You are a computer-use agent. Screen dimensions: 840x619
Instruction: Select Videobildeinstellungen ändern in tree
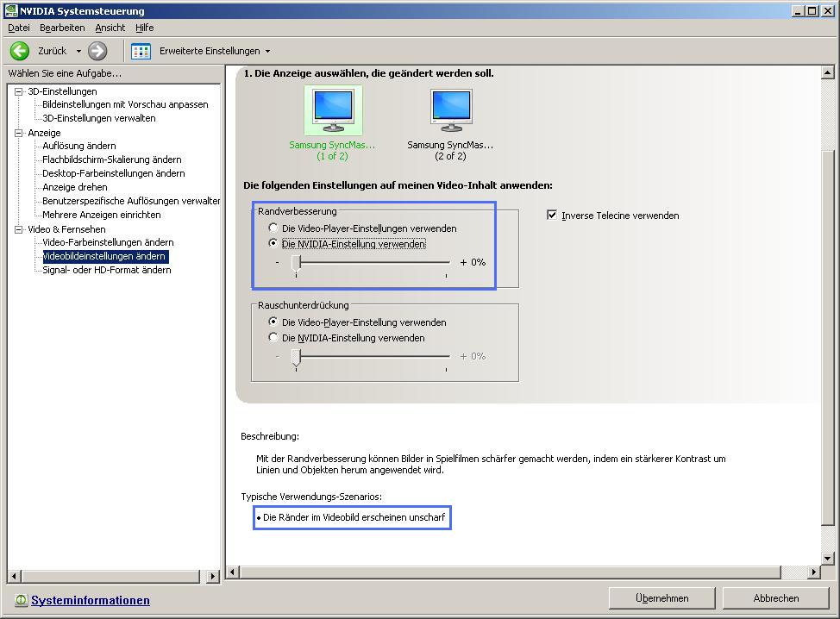click(x=105, y=257)
